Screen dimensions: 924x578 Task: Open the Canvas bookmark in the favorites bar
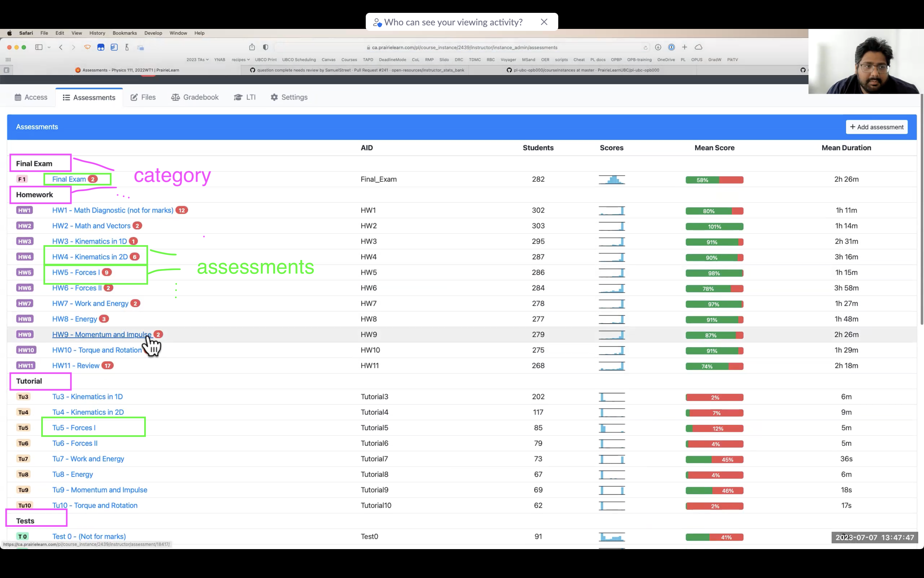(328, 60)
